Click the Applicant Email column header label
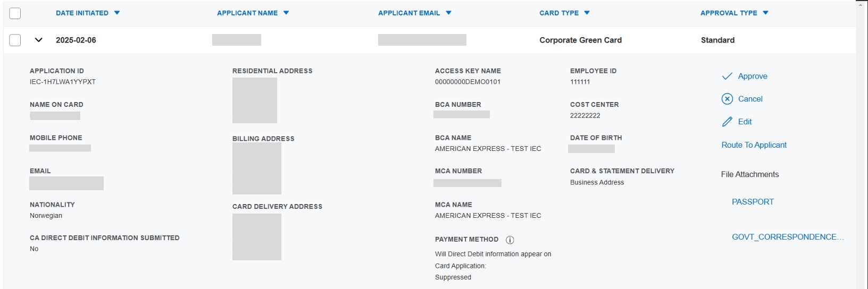The width and height of the screenshot is (868, 289). pyautogui.click(x=408, y=13)
